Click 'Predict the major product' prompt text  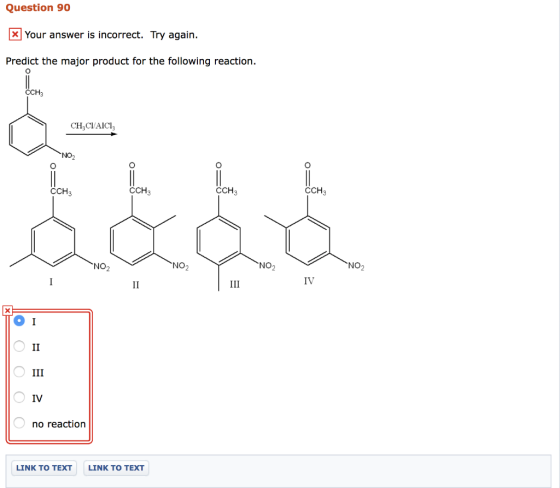click(131, 61)
